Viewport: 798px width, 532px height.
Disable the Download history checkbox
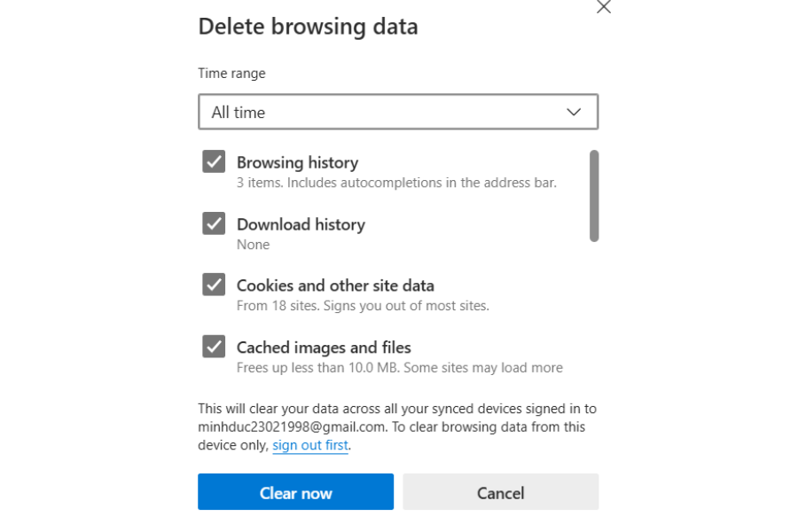213,223
